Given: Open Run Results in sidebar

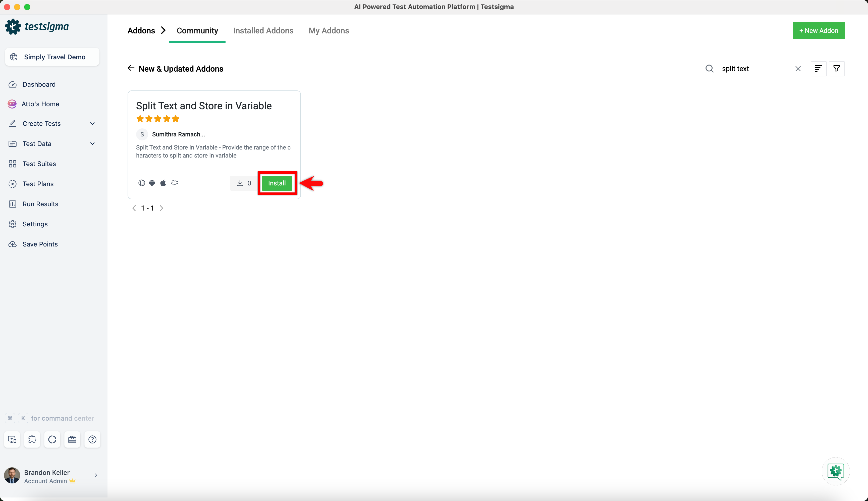Looking at the screenshot, I should [x=40, y=204].
